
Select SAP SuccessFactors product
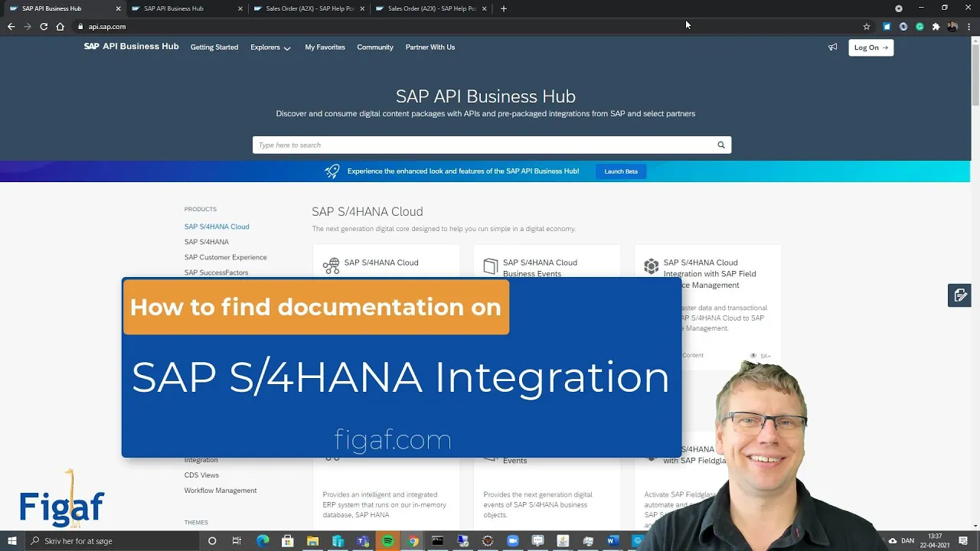(217, 272)
